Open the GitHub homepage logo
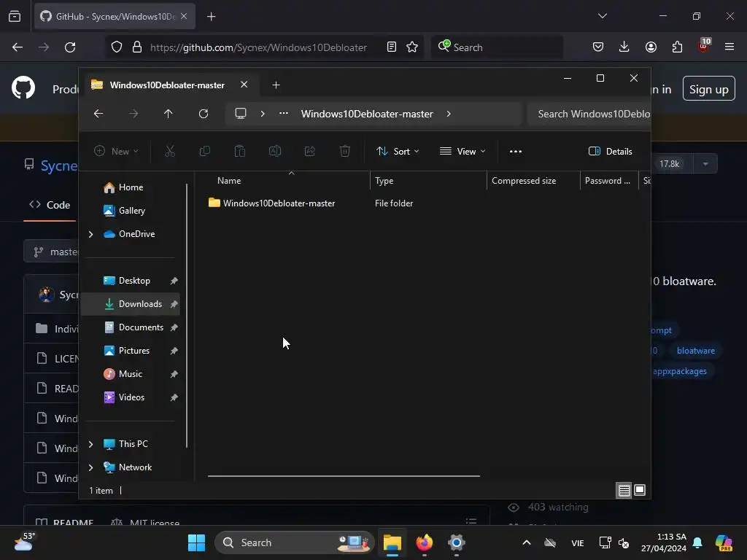Image resolution: width=747 pixels, height=560 pixels. point(23,88)
